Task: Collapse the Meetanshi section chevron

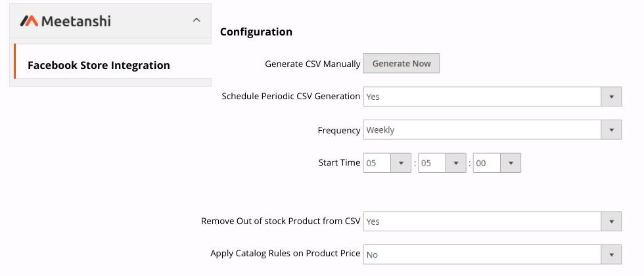Action: coord(196,20)
